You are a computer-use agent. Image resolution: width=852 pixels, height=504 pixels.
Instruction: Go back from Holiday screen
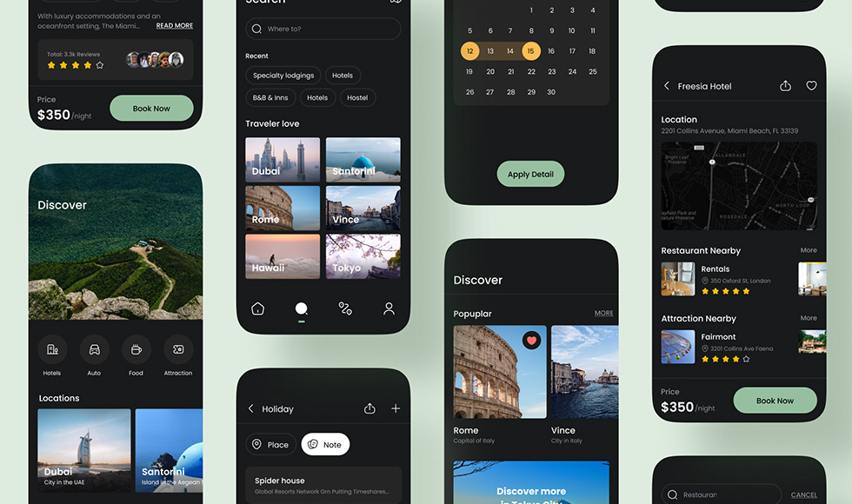pos(251,408)
